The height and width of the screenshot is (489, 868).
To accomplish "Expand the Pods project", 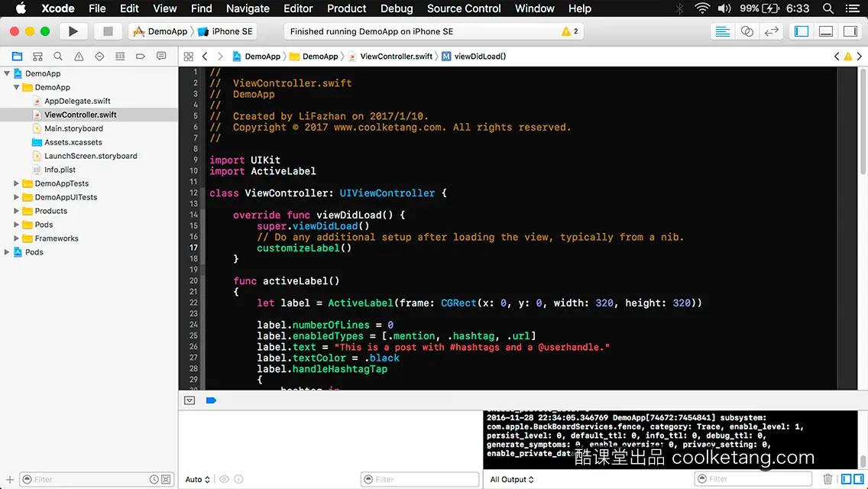I will (7, 252).
